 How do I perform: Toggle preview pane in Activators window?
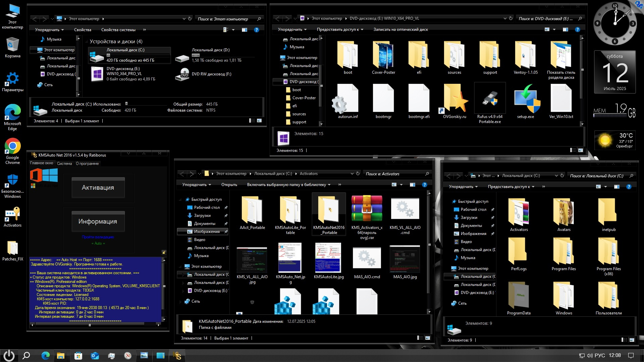[412, 185]
